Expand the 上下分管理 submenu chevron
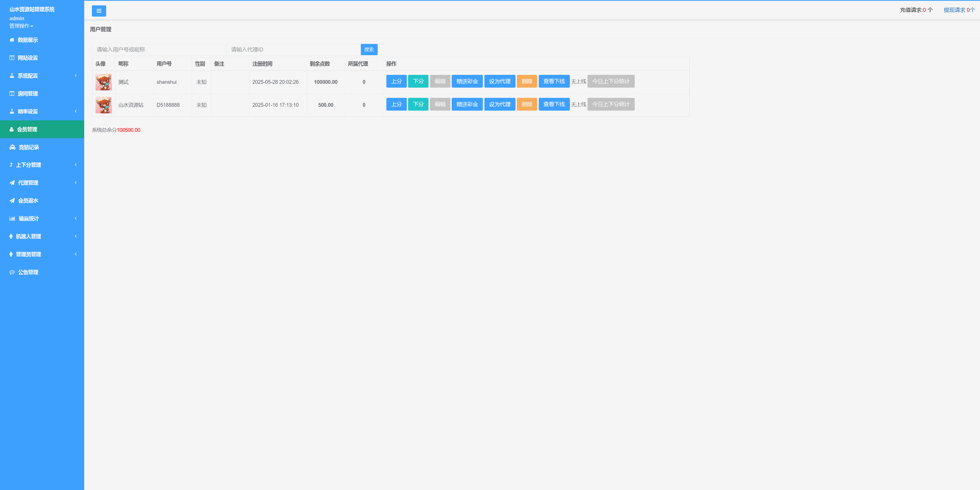 (76, 165)
